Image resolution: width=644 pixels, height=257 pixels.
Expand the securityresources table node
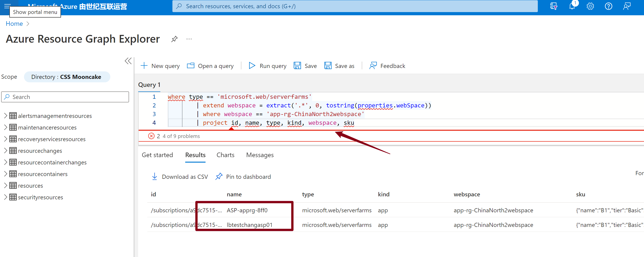click(5, 197)
